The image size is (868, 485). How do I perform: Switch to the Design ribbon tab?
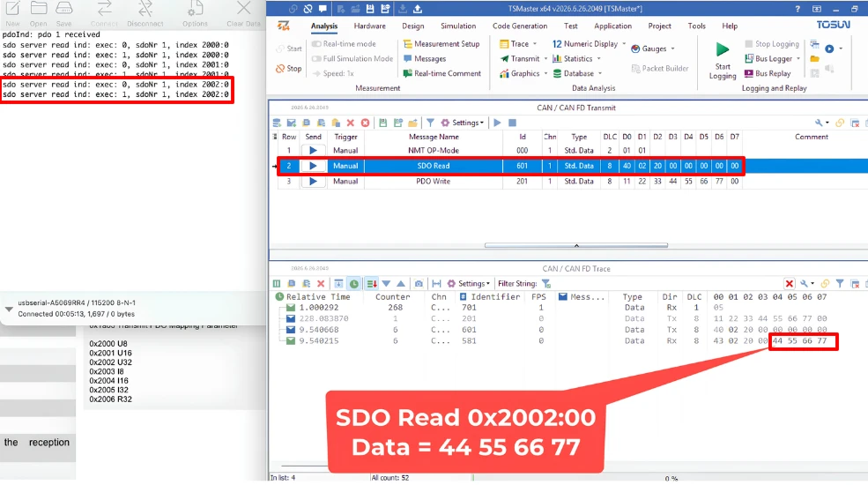pos(413,26)
